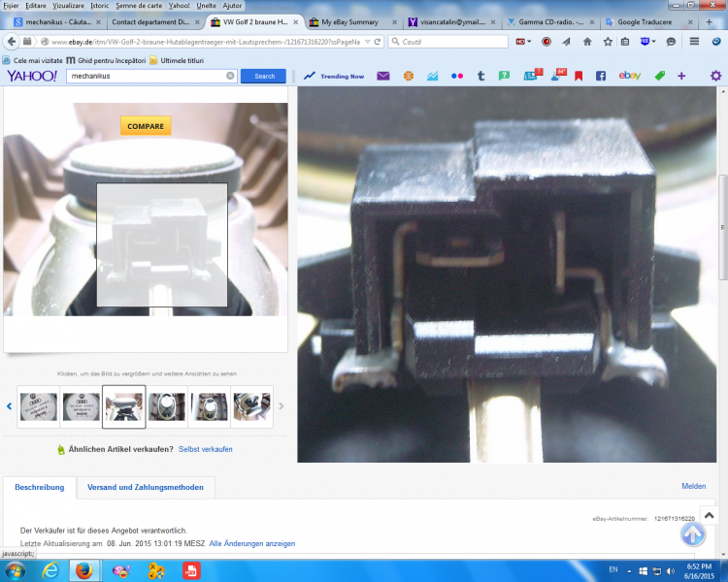Click the Flickr icon in Yahoo toolbar
This screenshot has width=728, height=582.
tap(456, 76)
